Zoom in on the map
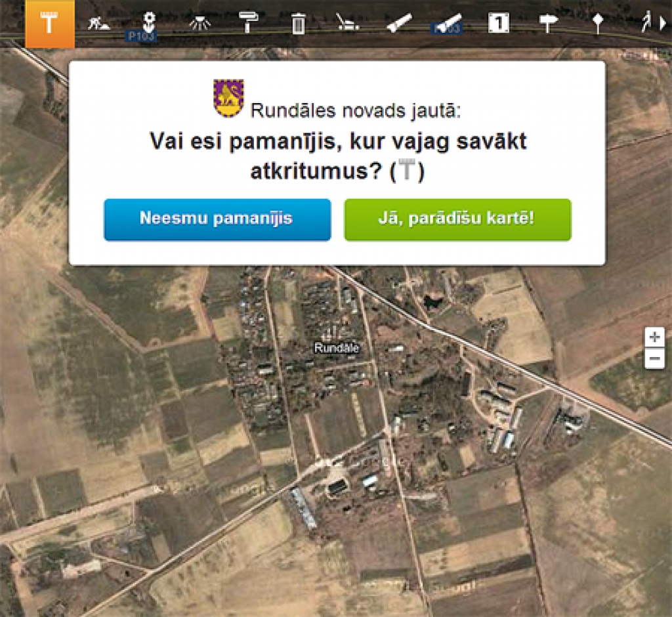The height and width of the screenshot is (617, 672). tap(654, 337)
